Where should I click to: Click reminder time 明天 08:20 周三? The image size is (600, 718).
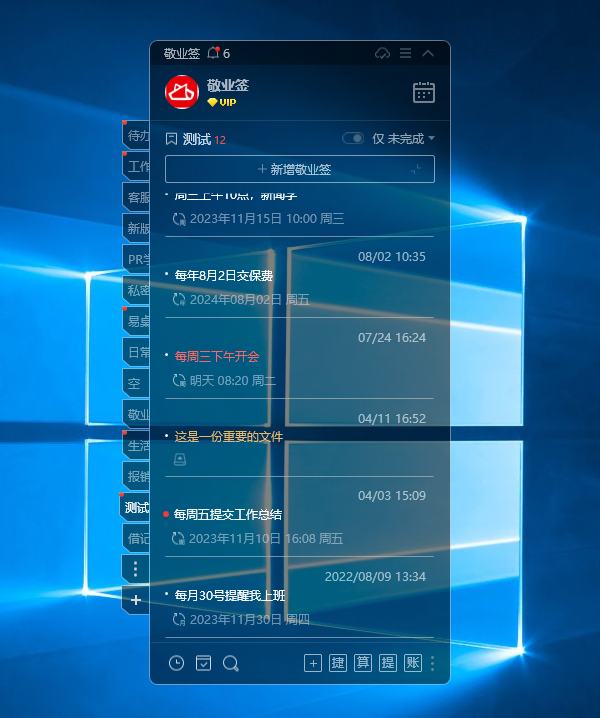pos(233,381)
